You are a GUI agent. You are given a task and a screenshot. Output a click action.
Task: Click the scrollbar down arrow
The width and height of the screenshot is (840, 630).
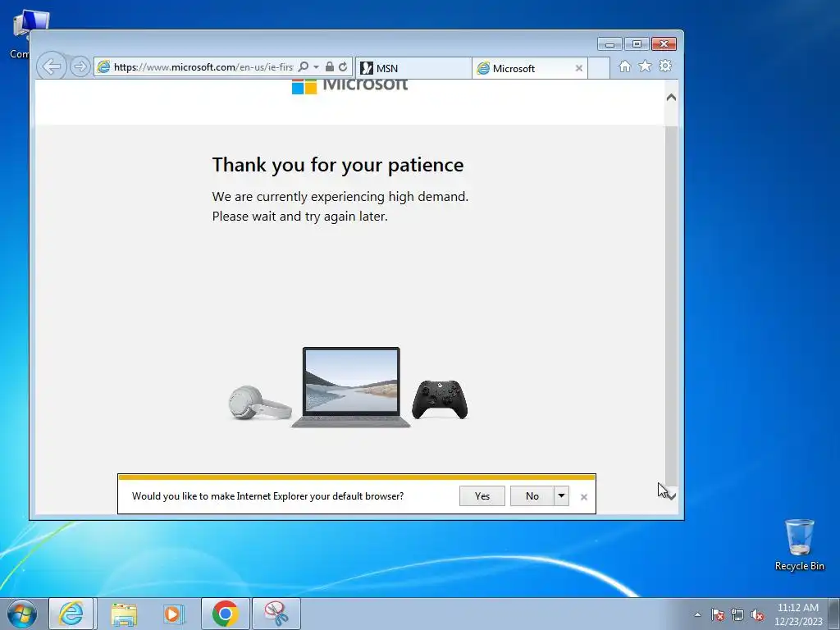click(x=671, y=496)
